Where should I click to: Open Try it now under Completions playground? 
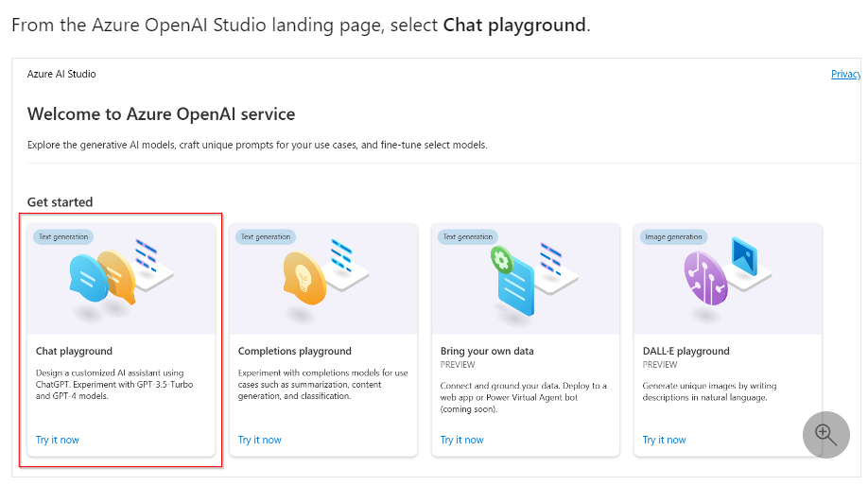point(260,440)
